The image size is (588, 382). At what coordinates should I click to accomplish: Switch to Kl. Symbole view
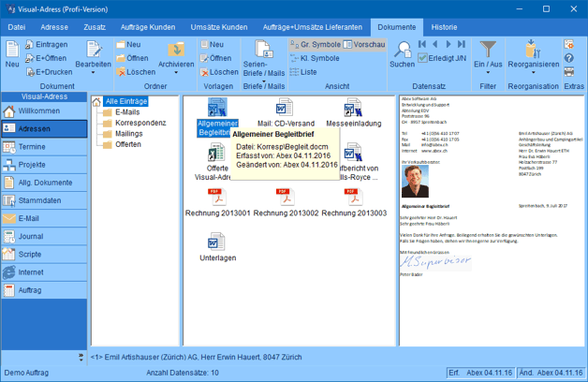(315, 58)
